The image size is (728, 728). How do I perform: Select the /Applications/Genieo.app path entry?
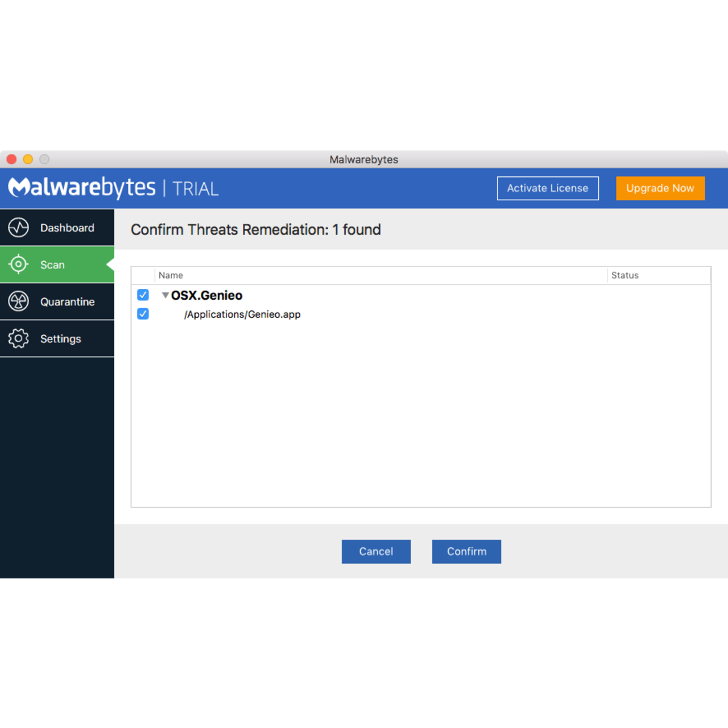tap(242, 315)
